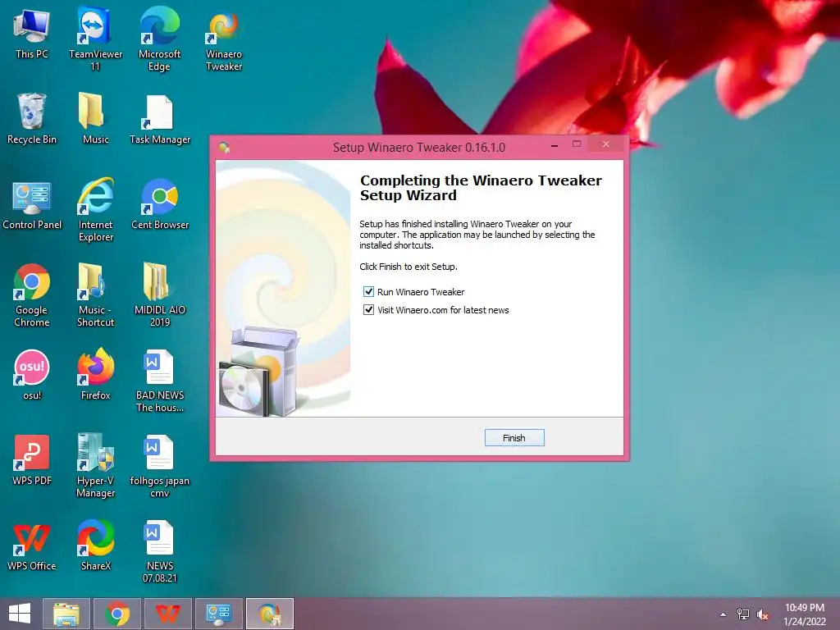Select BAD NEWS The hous... document
Viewport: 840px width, 630px height.
[x=160, y=381]
